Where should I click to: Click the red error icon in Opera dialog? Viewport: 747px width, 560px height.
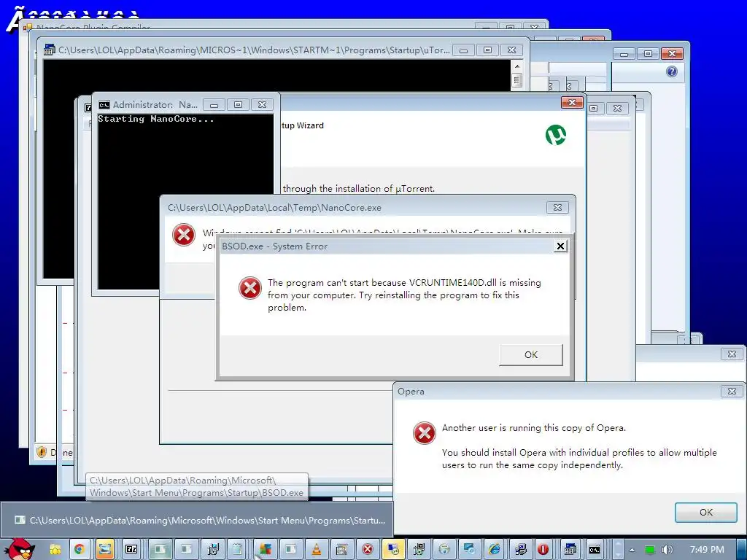tap(424, 433)
